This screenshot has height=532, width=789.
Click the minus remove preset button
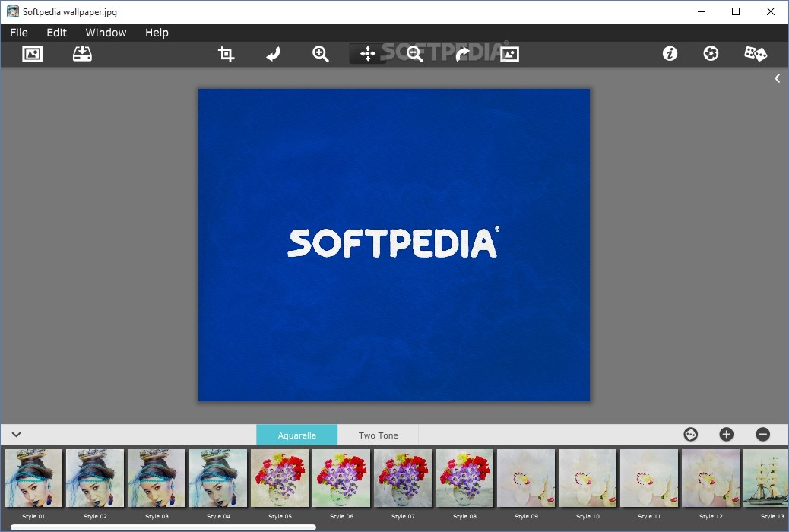(x=763, y=435)
